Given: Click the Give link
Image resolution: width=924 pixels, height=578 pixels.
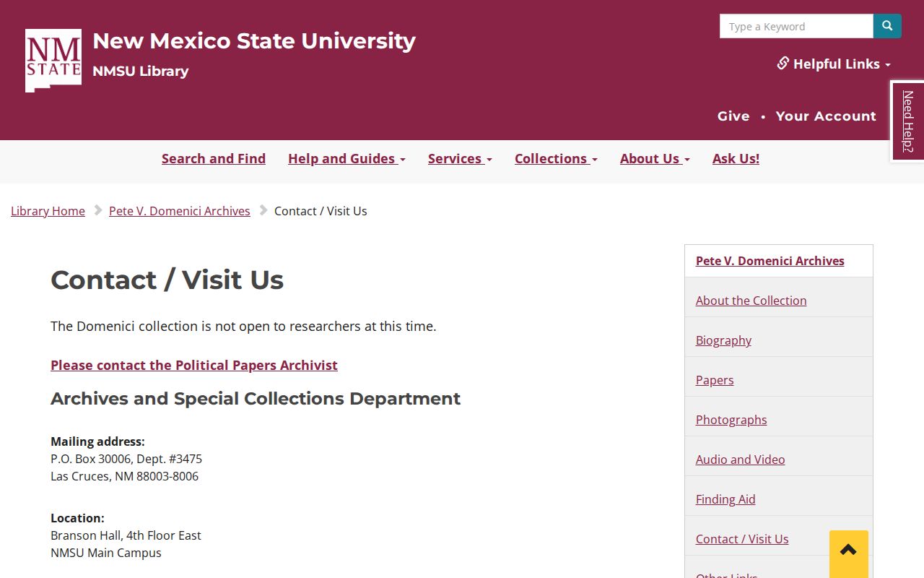Looking at the screenshot, I should pyautogui.click(x=733, y=116).
